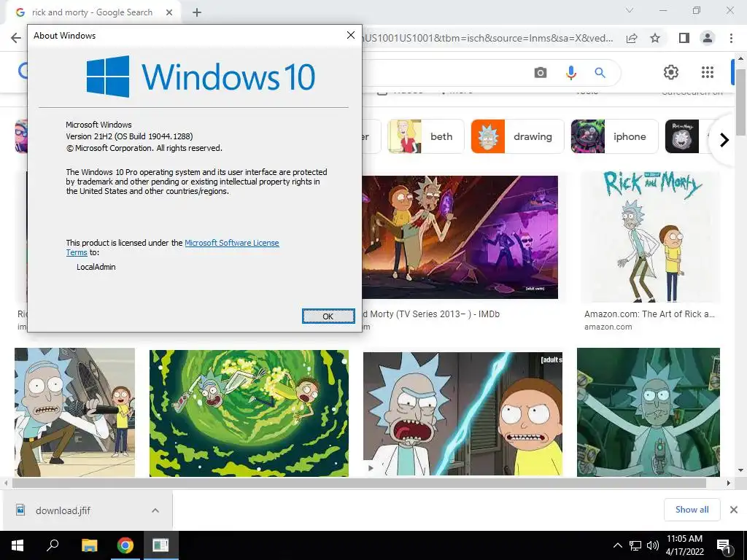The image size is (747, 560).
Task: Open Chrome's three-dot menu
Action: point(731,38)
